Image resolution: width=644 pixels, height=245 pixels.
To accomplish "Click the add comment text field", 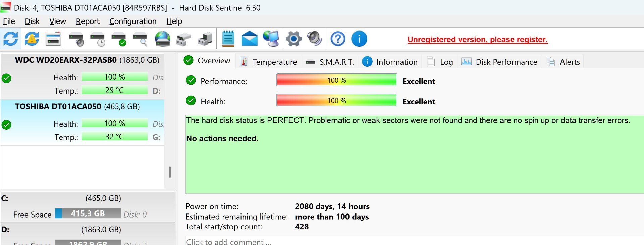I will tap(415, 241).
